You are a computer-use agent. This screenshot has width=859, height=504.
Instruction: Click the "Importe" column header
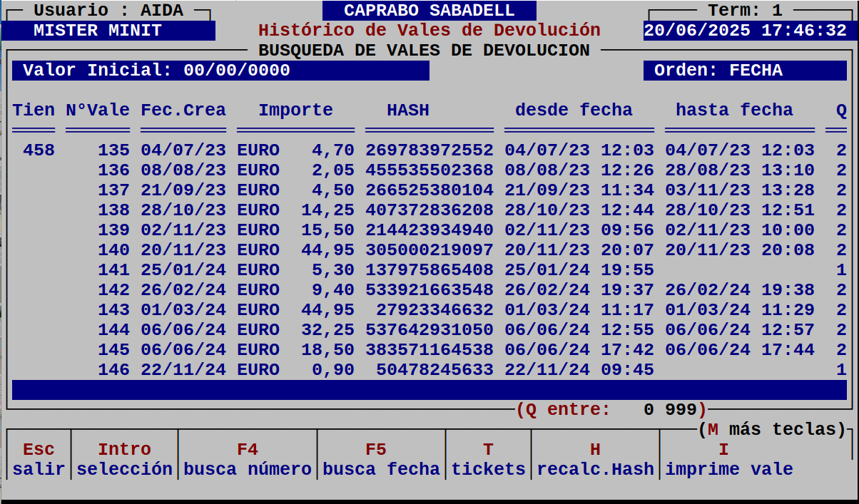[x=295, y=110]
